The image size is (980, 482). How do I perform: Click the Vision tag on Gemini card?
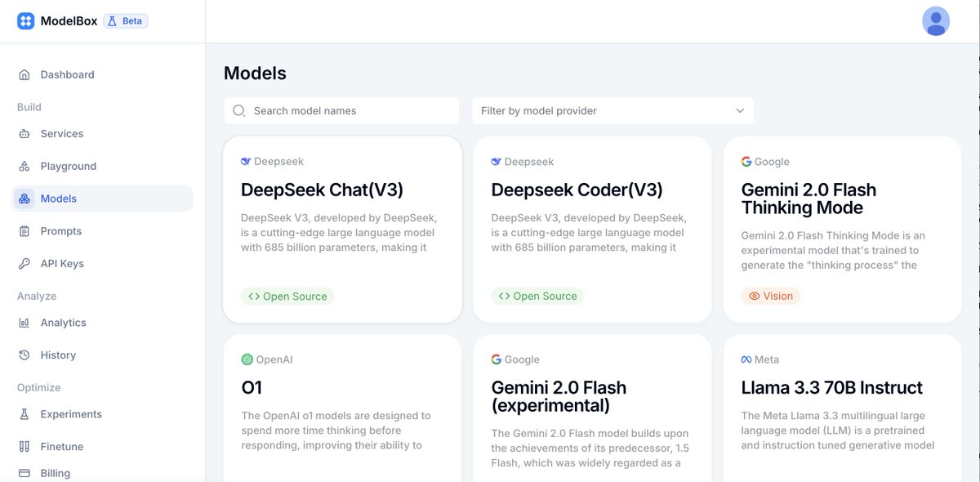click(770, 297)
